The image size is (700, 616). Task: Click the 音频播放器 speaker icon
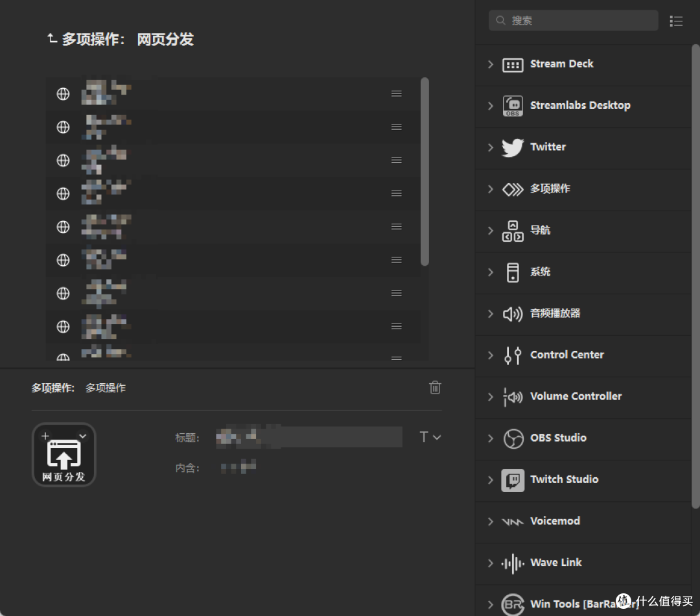[513, 314]
